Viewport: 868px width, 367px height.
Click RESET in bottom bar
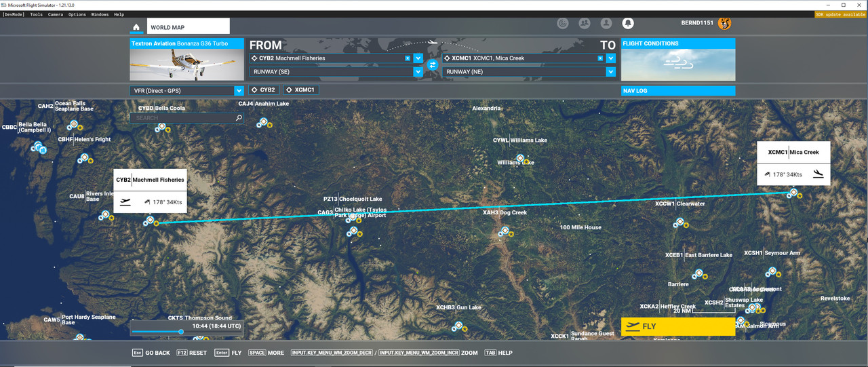[191, 353]
